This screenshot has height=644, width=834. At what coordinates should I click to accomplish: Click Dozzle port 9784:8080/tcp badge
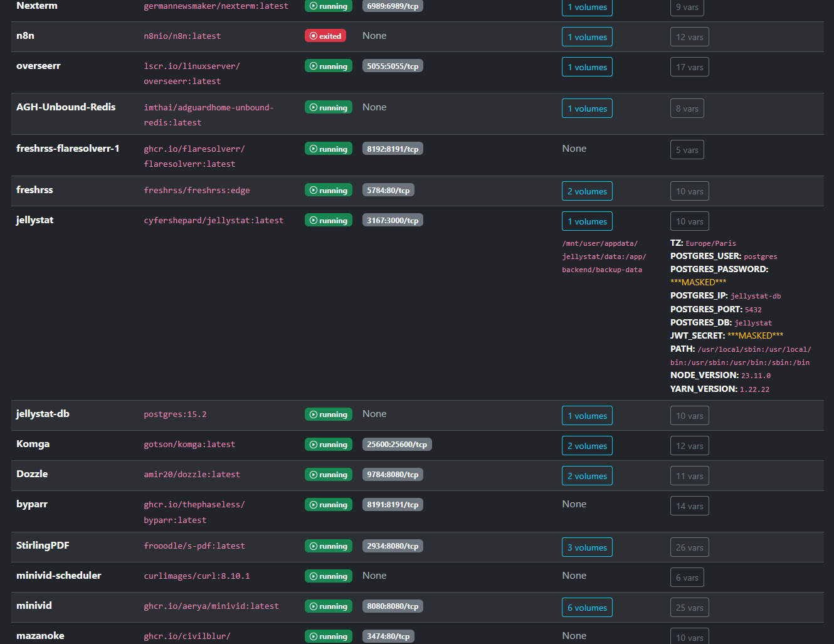click(393, 474)
